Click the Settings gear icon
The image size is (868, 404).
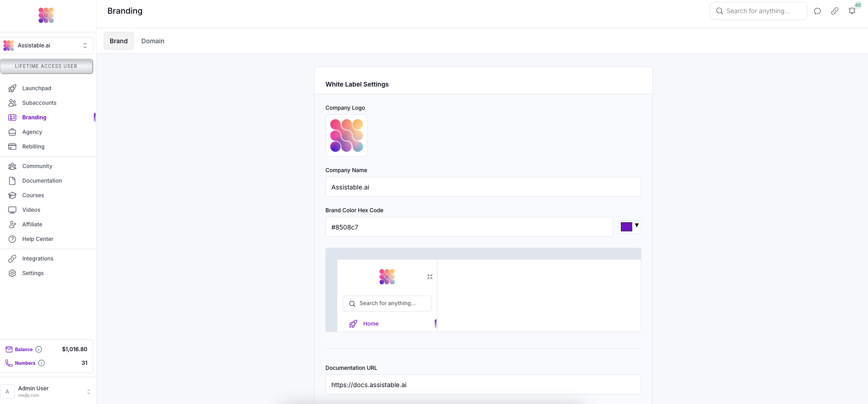(12, 273)
